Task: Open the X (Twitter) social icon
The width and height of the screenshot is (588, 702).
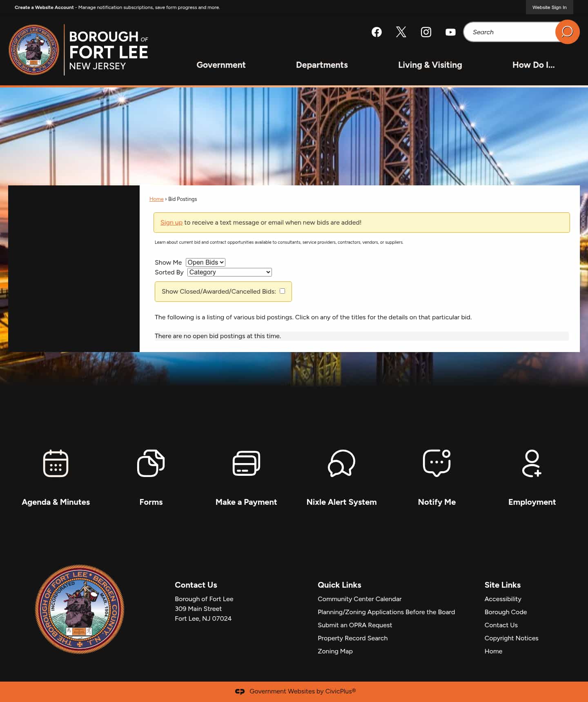Action: click(401, 32)
